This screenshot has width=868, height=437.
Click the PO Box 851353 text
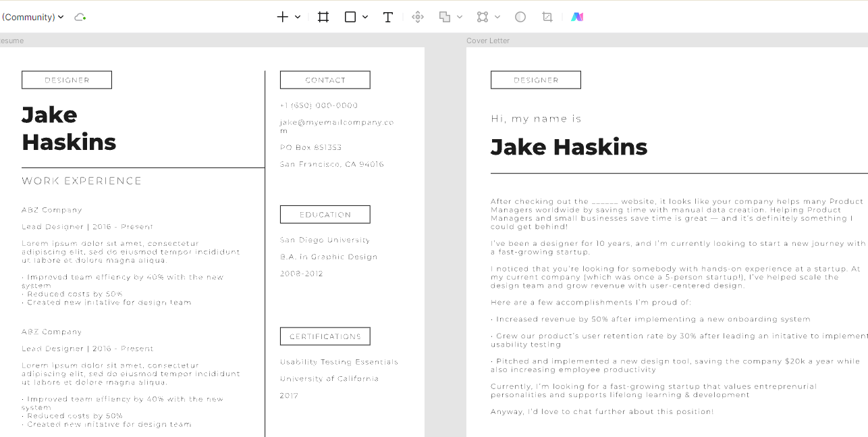pos(311,147)
